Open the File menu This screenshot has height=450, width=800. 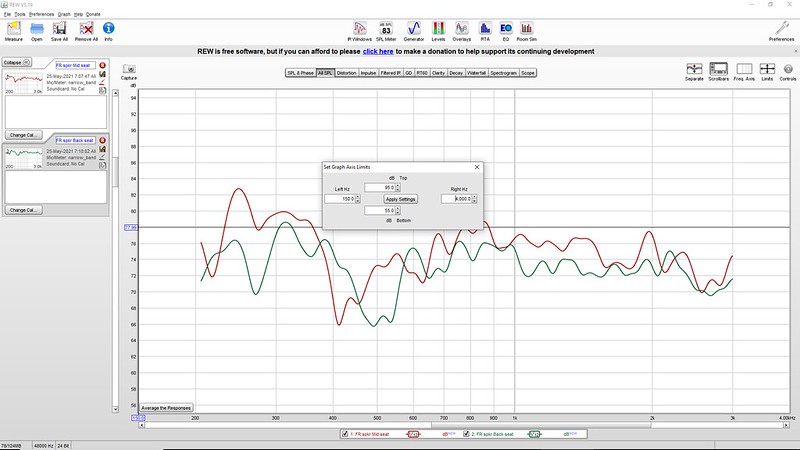[x=7, y=14]
